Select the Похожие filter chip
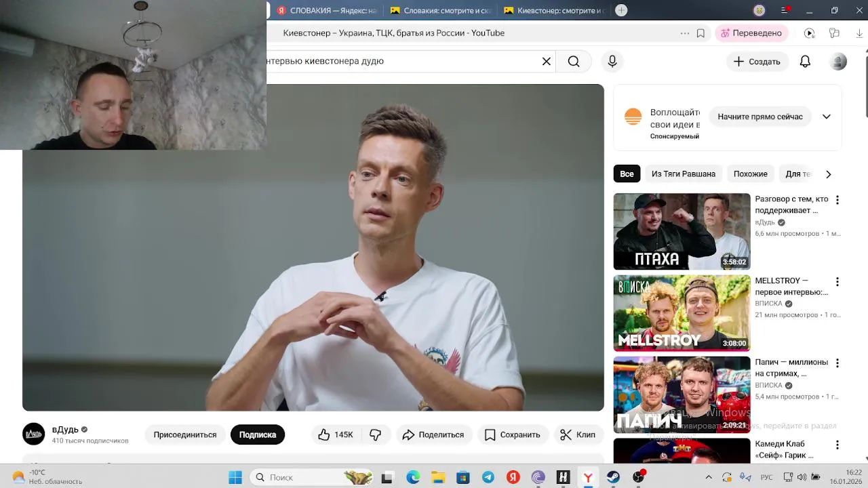 750,174
